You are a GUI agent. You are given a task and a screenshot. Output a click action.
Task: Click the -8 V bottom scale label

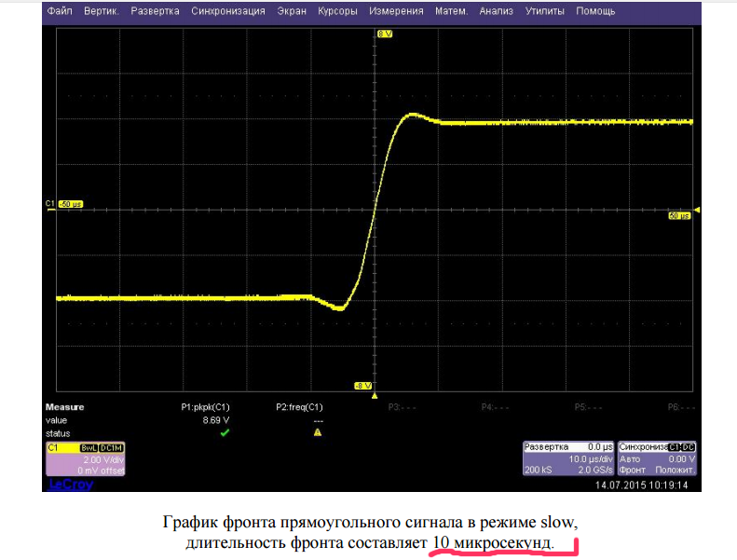point(363,386)
